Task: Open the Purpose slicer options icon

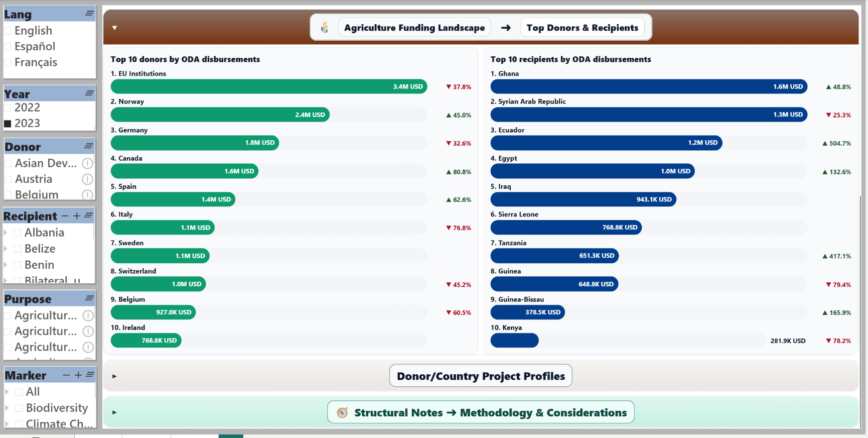Action: (x=89, y=298)
